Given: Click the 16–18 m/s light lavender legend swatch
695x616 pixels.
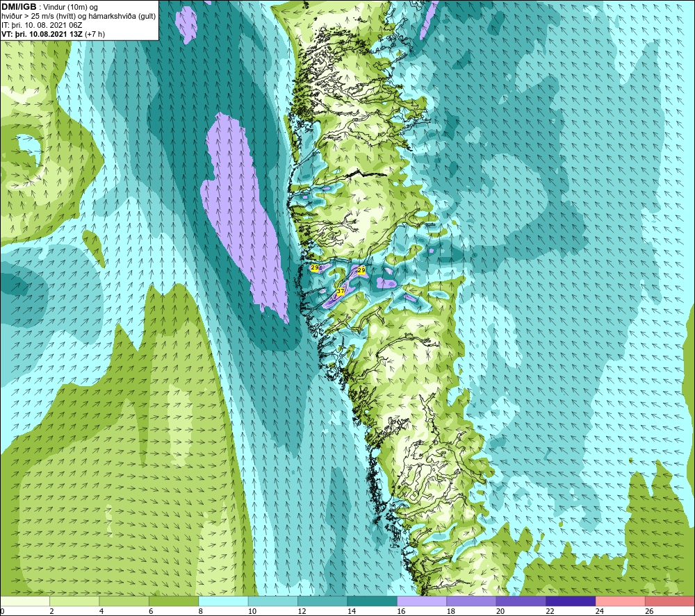Looking at the screenshot, I should pyautogui.click(x=422, y=601).
